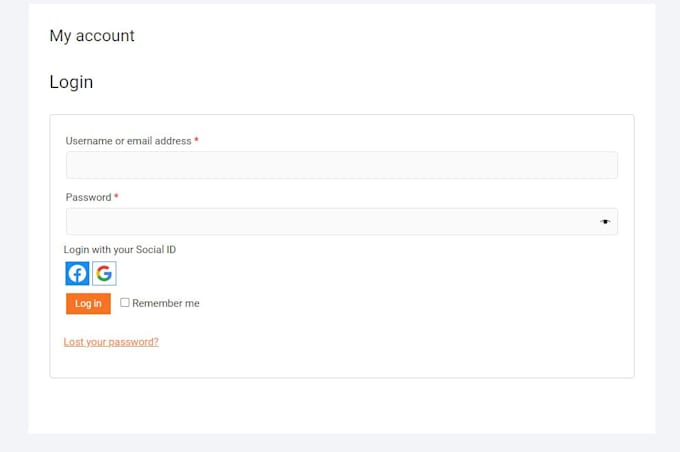680x452 pixels.
Task: Open the Lost your password? link
Action: point(111,342)
